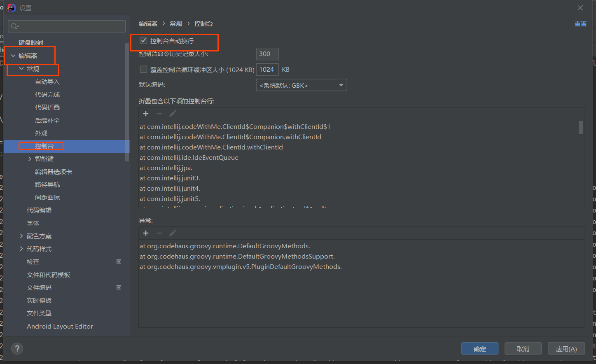Click the 应用(A) button
Image resolution: width=596 pixels, height=364 pixels.
tap(566, 349)
